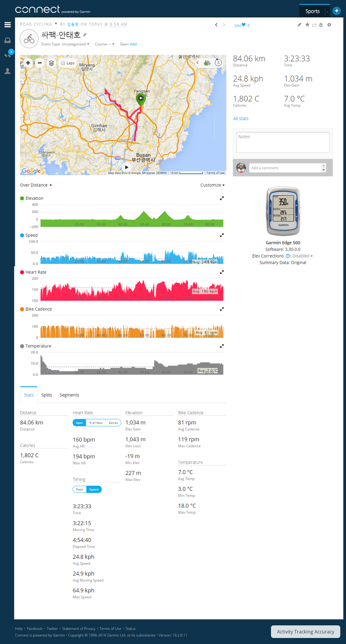Open the user profile icon in sidebar
The image size is (346, 644).
pos(8,71)
